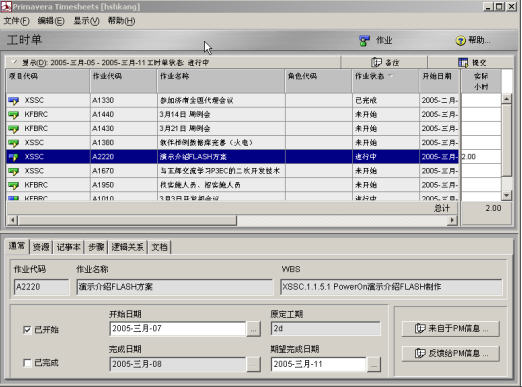The height and width of the screenshot is (387, 522).
Task: Click the horizontal scrollbar thumb
Action: (x=127, y=220)
